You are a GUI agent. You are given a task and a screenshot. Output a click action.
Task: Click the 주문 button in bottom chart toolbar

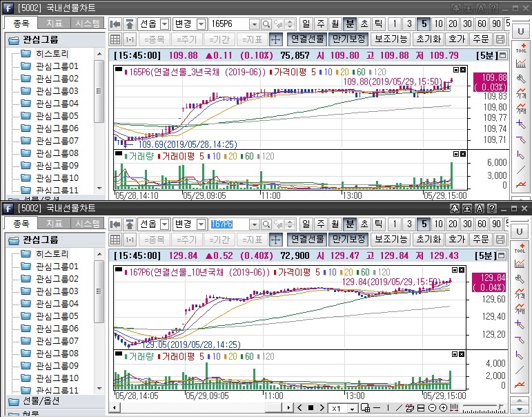(481, 240)
